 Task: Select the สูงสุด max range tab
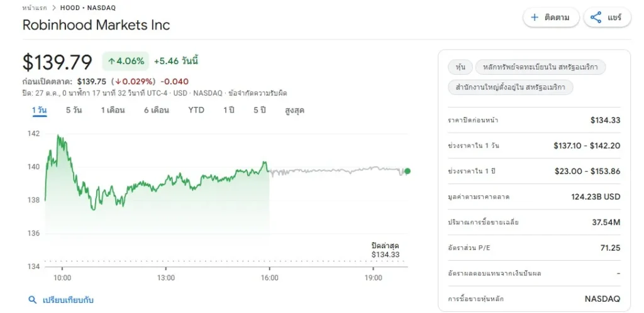294,111
